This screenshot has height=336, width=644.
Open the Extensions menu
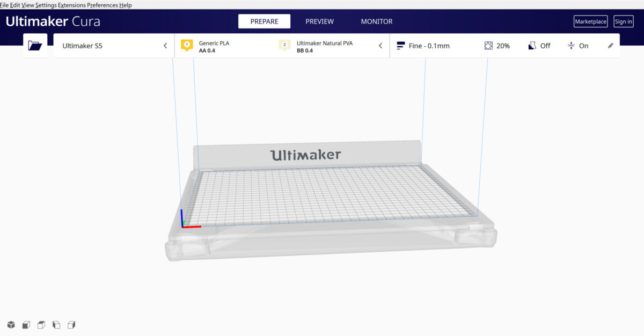[x=71, y=5]
